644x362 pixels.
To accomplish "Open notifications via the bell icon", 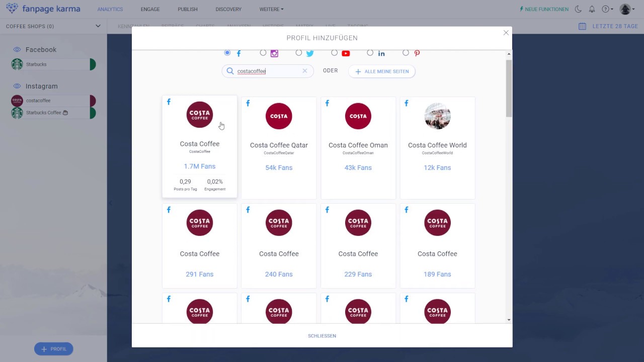I will coord(592,9).
